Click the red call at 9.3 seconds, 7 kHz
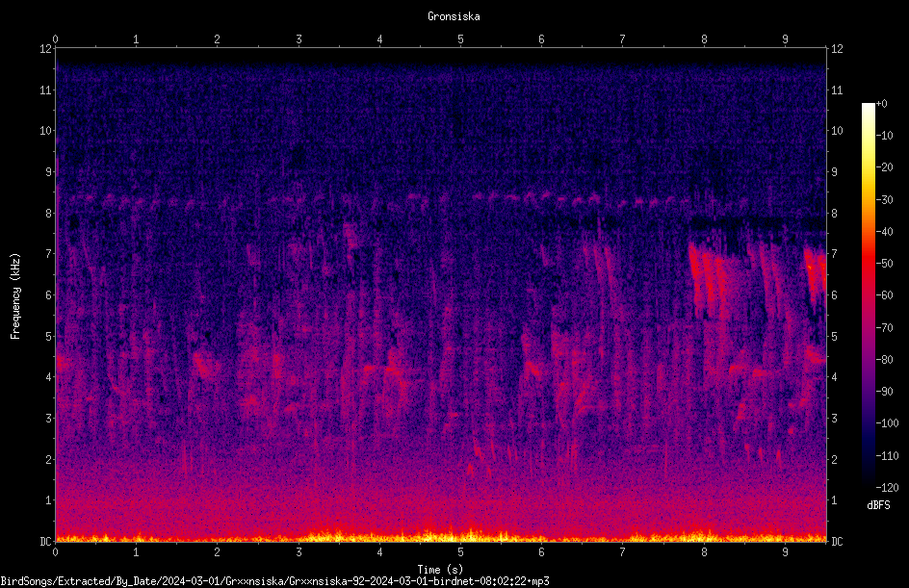 coord(815,271)
